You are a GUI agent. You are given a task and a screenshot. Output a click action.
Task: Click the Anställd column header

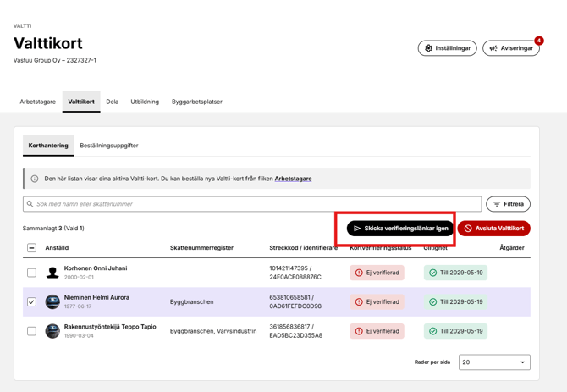(x=57, y=248)
